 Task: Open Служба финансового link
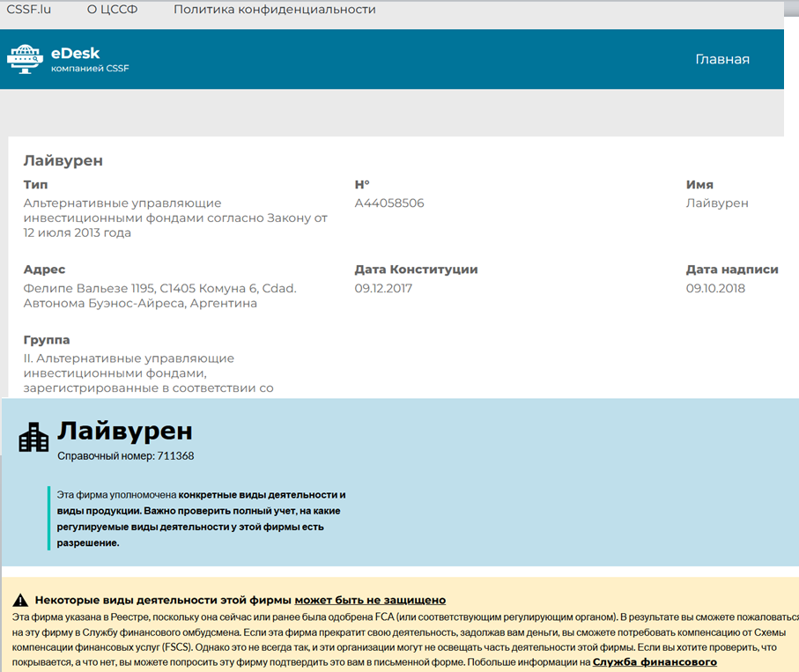pos(655,661)
